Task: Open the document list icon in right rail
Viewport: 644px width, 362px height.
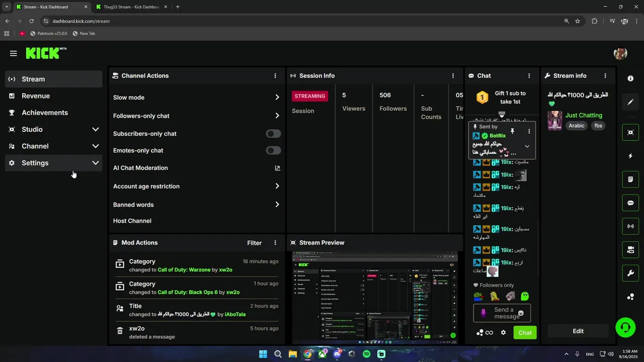Action: click(x=630, y=179)
